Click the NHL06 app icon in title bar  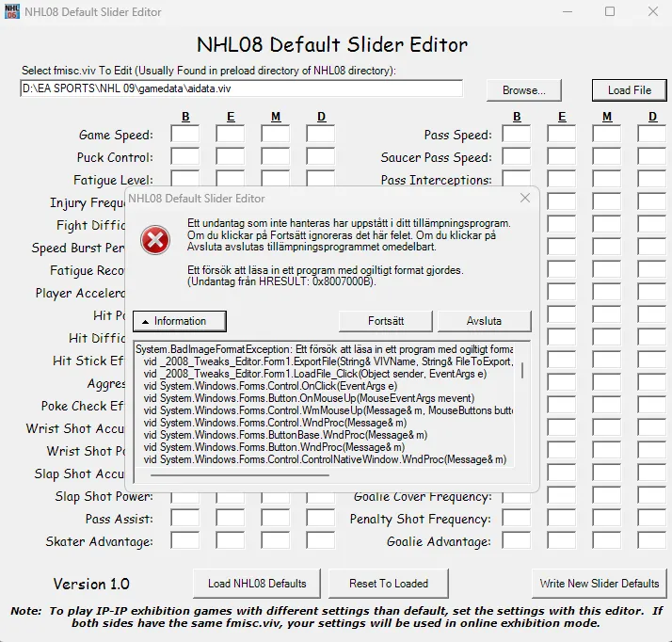coord(12,11)
